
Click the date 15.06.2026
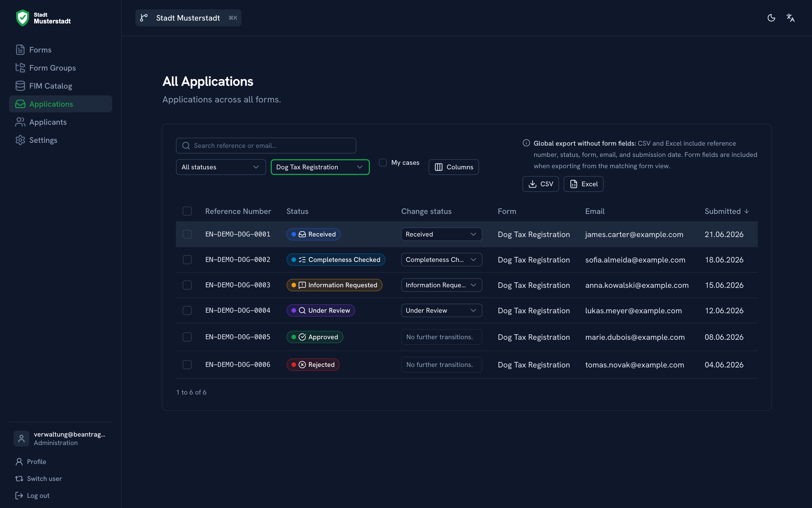pos(724,285)
